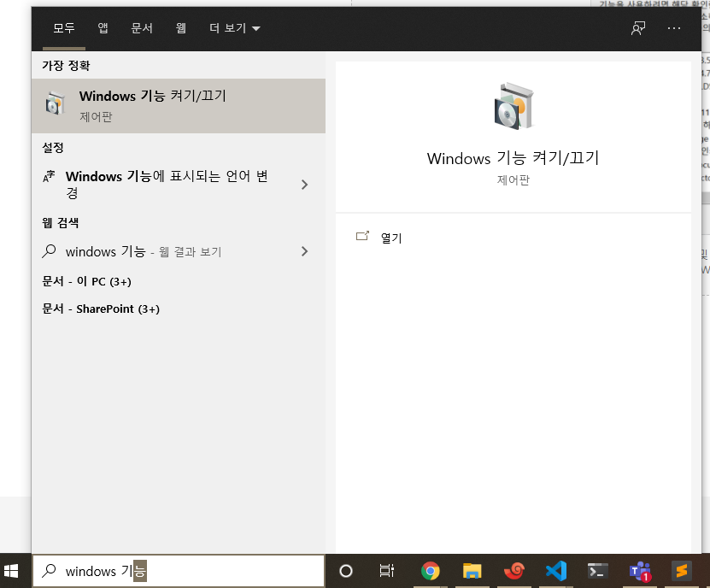
Task: Open the red swirl app on taskbar
Action: point(514,571)
